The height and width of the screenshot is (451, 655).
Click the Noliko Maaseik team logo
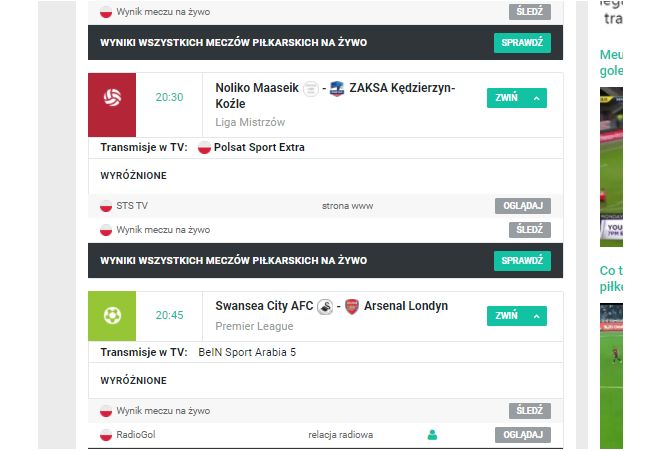coord(310,88)
